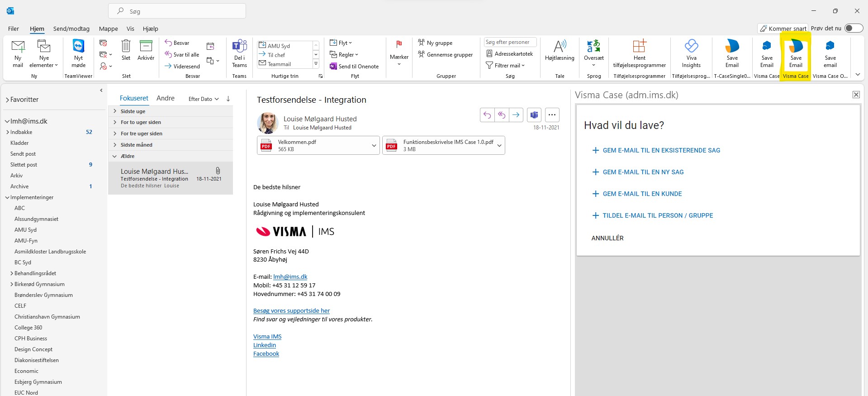Open Slettet post folder
868x396 pixels.
[x=24, y=165]
